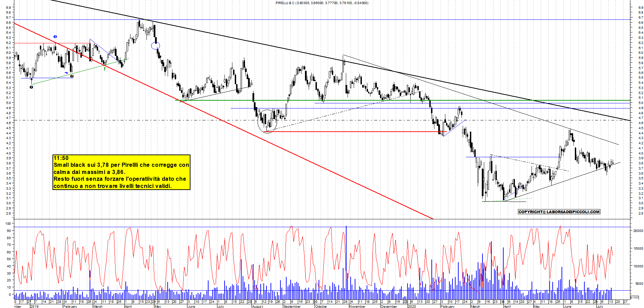The width and height of the screenshot is (644, 308).
Task: Click the 2019 year label on date axis
Action: click(34, 306)
